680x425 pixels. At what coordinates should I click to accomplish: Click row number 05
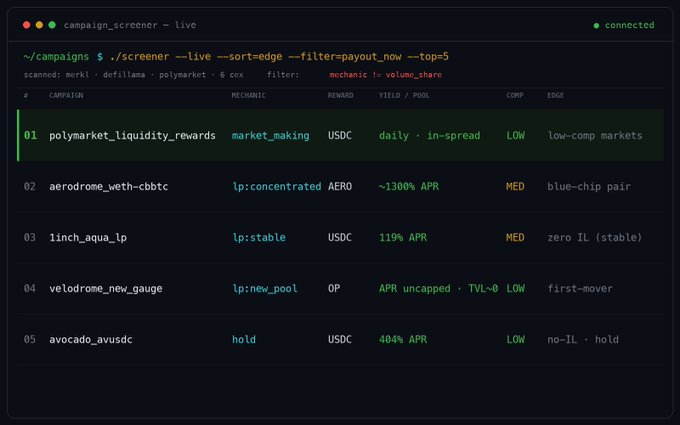click(29, 339)
